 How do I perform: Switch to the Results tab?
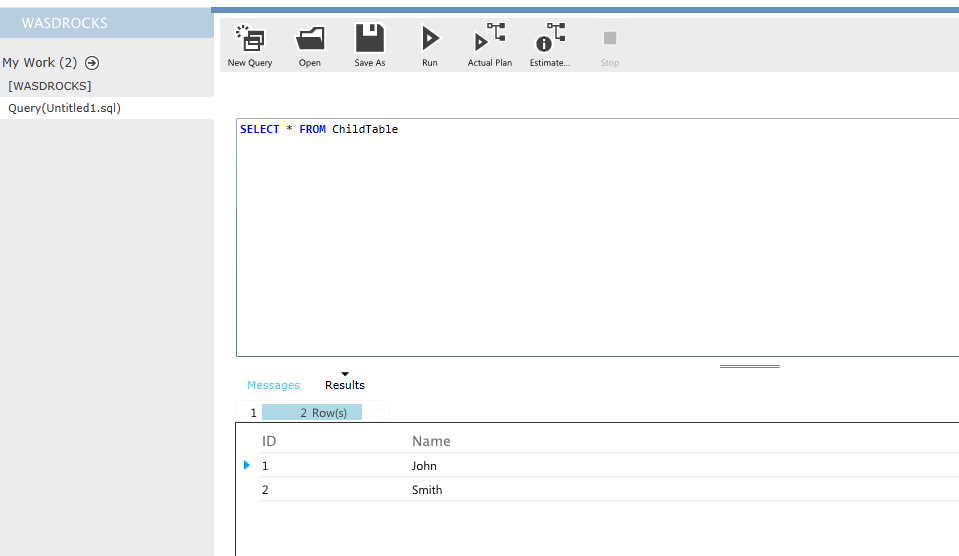pos(345,385)
